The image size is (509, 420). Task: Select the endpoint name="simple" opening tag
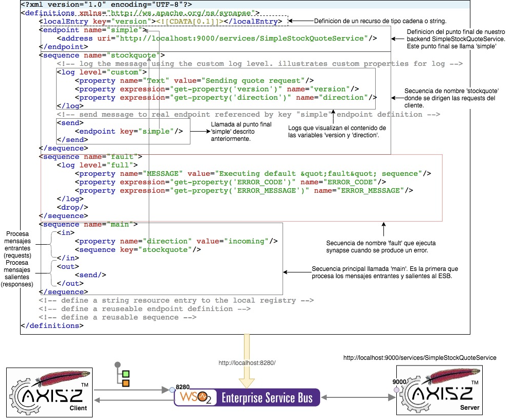pyautogui.click(x=91, y=30)
